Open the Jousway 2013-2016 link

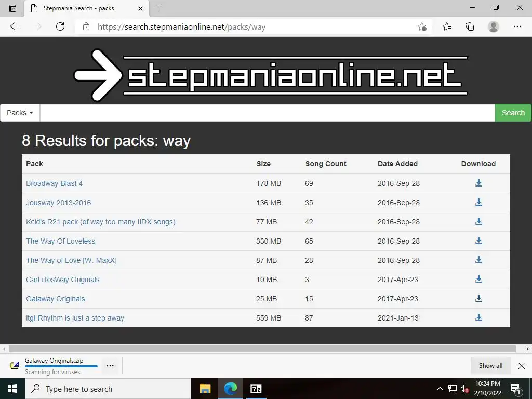[58, 203]
